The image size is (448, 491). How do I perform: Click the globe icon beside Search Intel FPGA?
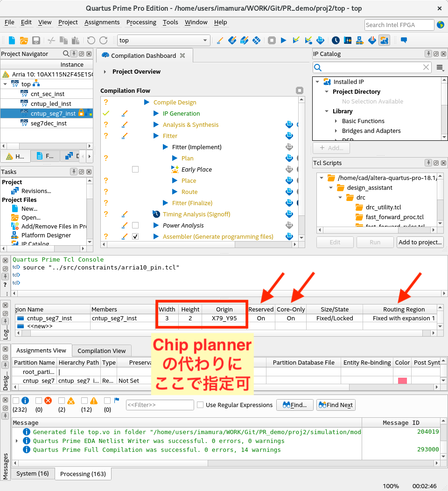click(x=441, y=25)
